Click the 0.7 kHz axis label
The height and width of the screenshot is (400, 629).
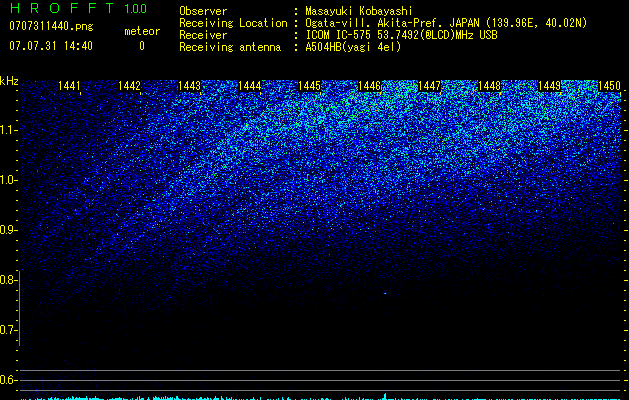pos(8,330)
